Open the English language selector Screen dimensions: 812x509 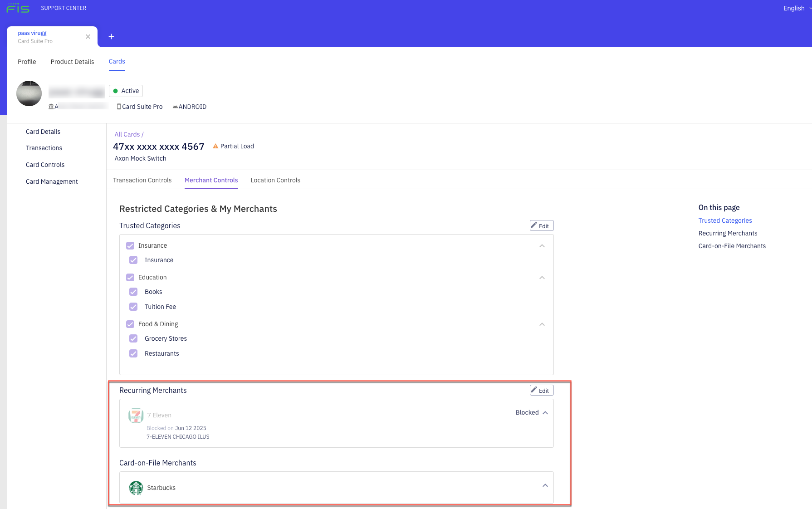click(x=794, y=8)
